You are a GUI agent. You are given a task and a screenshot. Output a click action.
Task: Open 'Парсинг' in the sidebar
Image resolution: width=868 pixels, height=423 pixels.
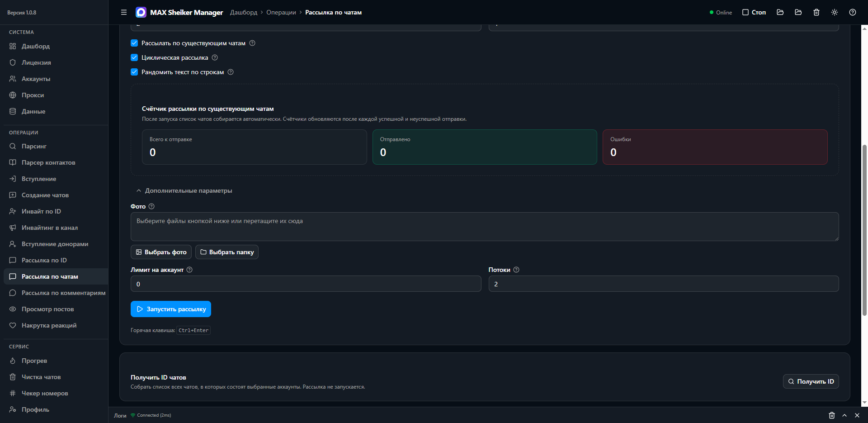tap(56, 146)
